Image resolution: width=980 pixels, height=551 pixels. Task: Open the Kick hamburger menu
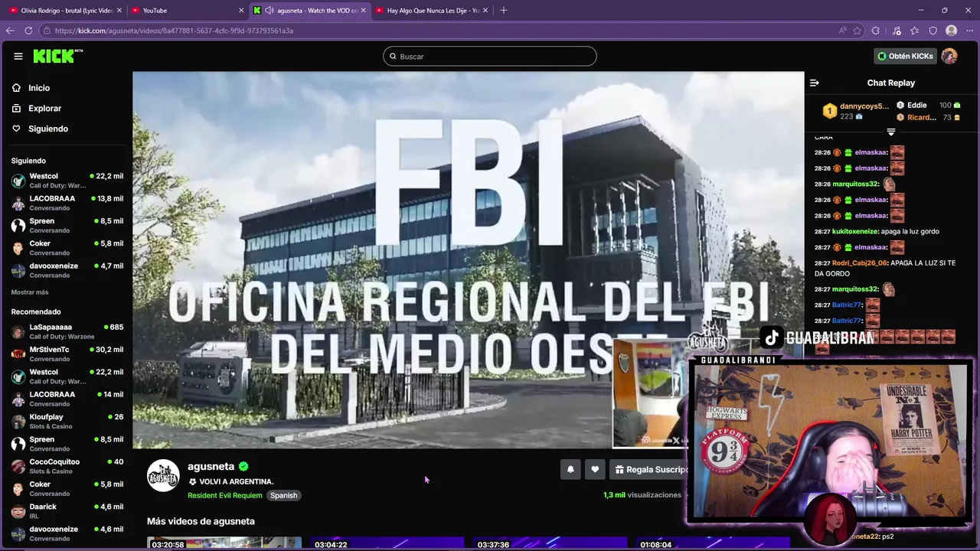pos(18,56)
